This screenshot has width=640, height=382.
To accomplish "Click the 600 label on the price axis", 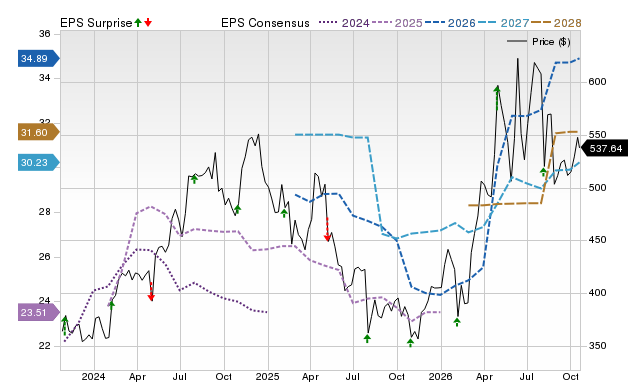I will tap(597, 82).
